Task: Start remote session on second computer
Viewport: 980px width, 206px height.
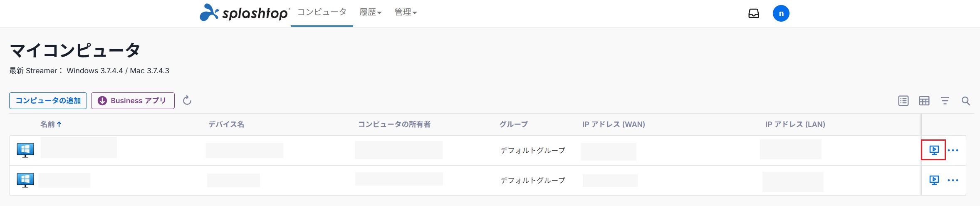Action: [934, 180]
